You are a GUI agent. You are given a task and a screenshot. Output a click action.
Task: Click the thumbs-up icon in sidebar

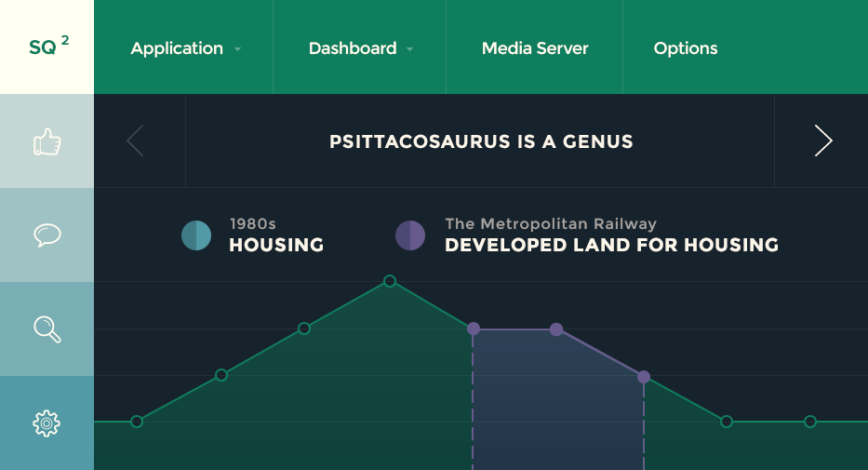point(47,141)
